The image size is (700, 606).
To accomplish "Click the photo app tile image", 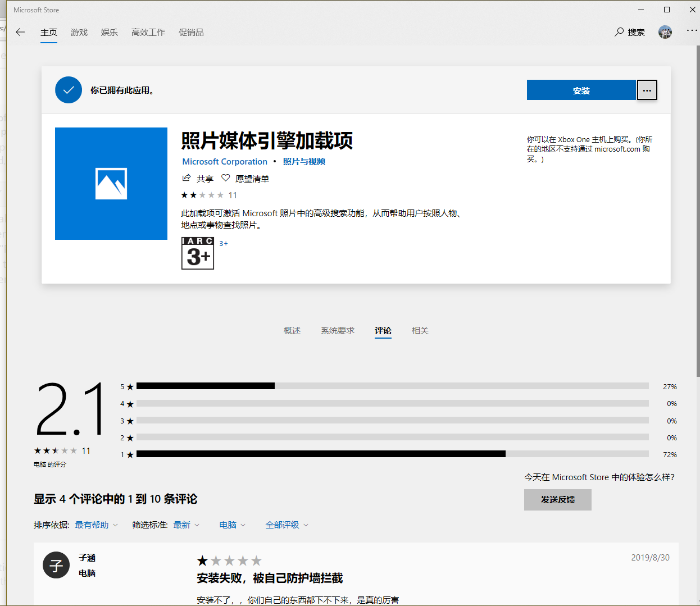I will click(111, 184).
